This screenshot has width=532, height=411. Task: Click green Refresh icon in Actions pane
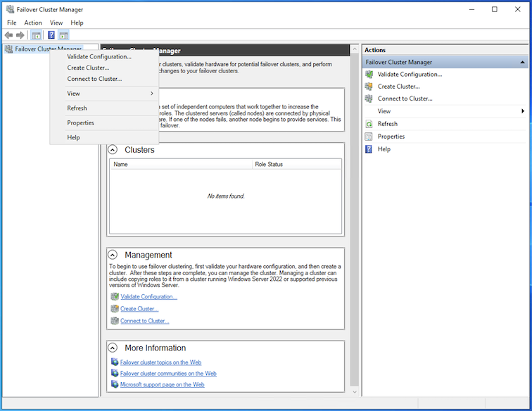pos(369,124)
